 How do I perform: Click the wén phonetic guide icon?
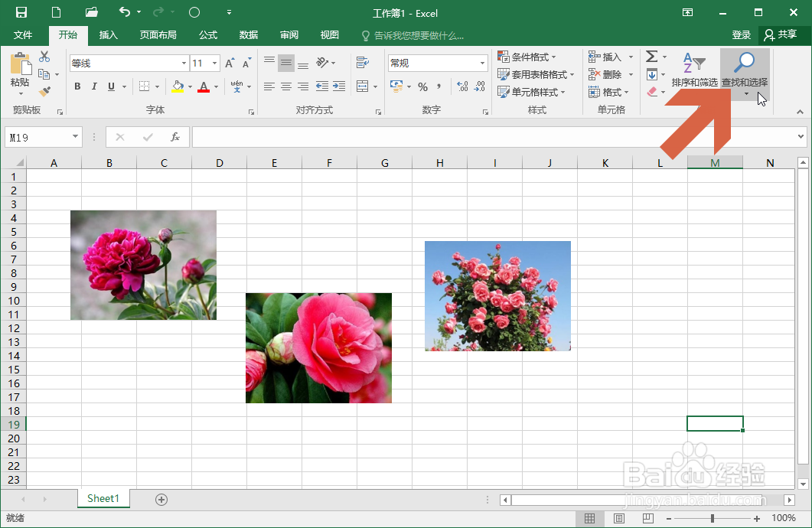236,86
